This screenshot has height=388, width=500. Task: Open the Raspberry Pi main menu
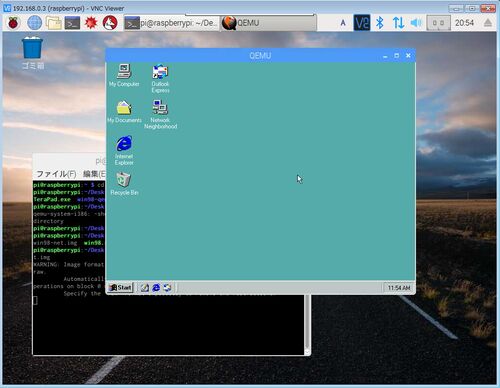(x=13, y=23)
